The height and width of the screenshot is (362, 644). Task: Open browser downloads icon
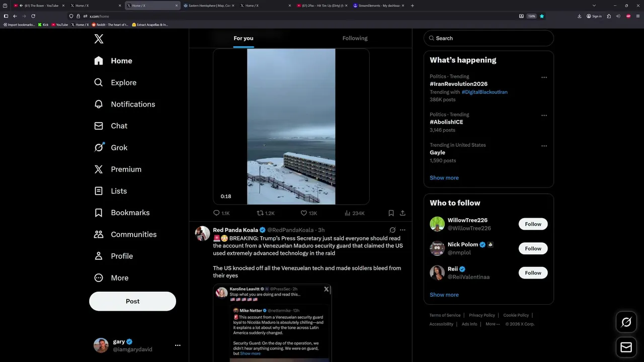coord(580,16)
